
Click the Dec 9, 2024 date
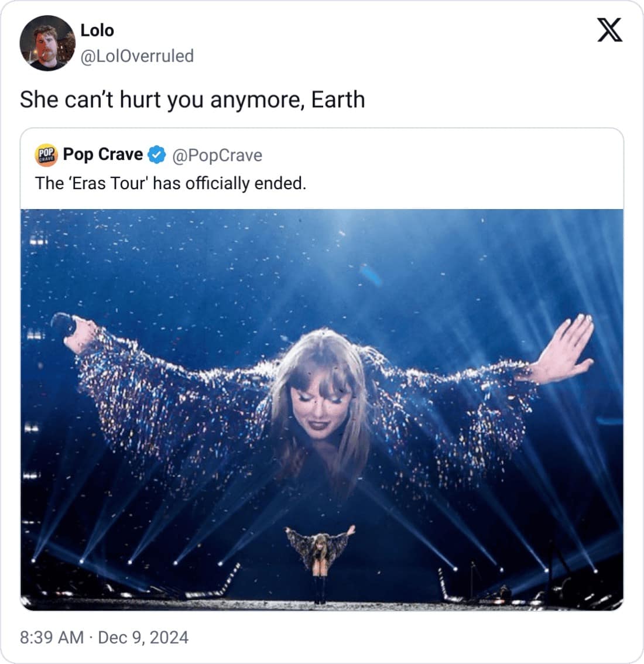coord(143,637)
